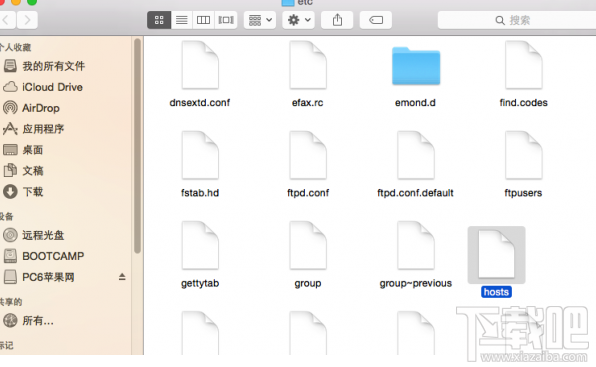
Task: Switch to icon view mode
Action: tap(159, 20)
